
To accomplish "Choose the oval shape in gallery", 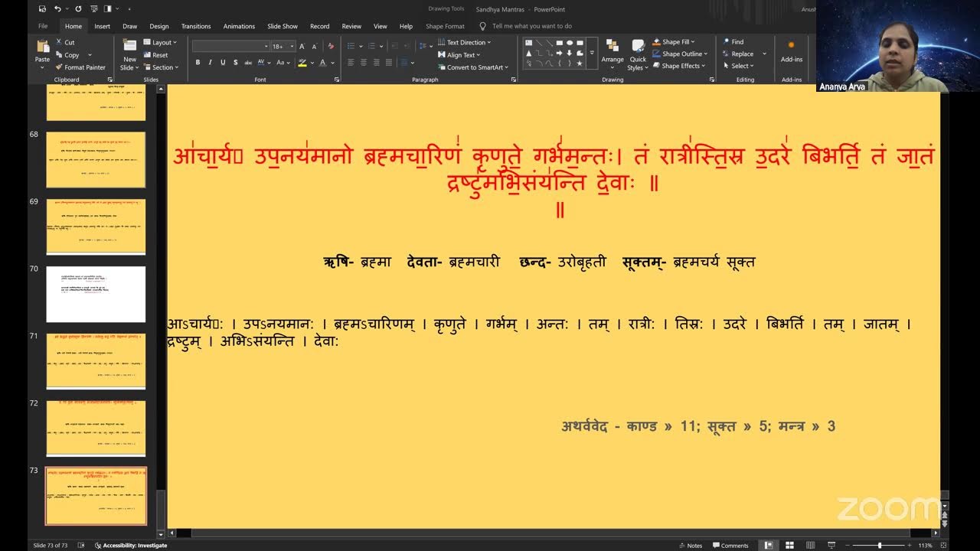I will (x=570, y=43).
